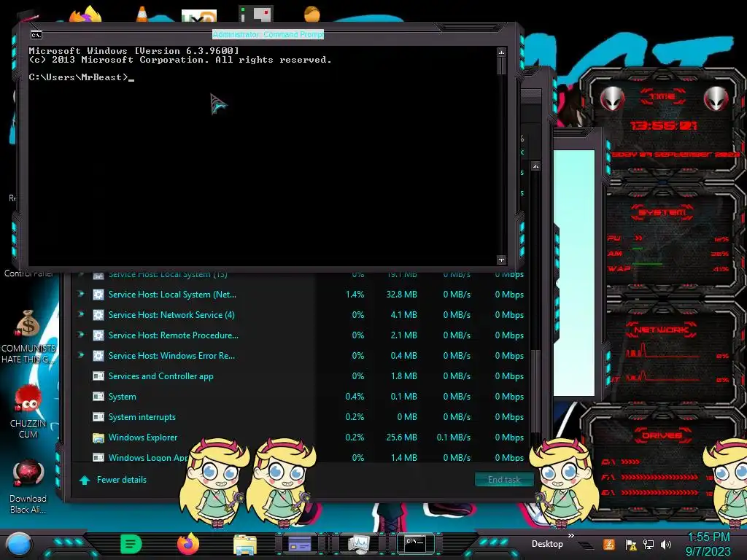Switch to Task Manager on the taskbar
This screenshot has height=560, width=747.
(359, 543)
